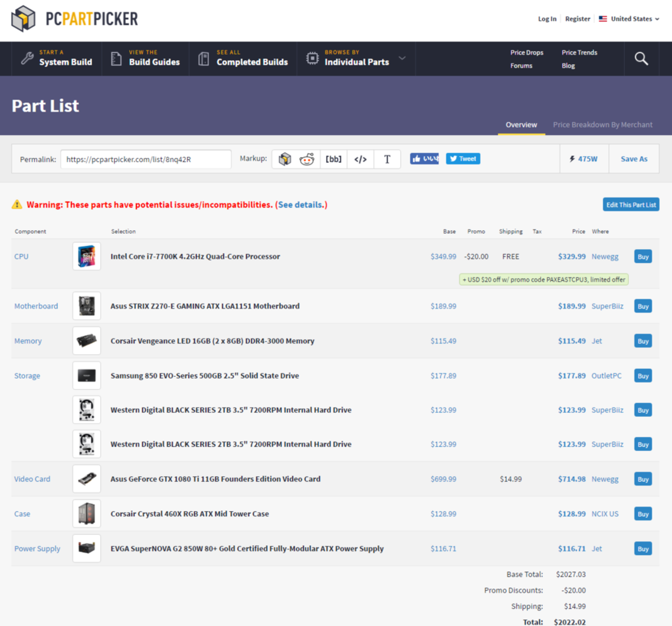The height and width of the screenshot is (626, 672).
Task: Open site search magnifier icon
Action: click(641, 58)
